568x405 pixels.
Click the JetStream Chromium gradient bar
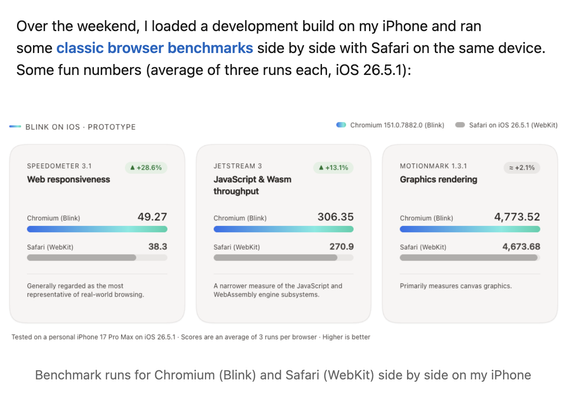tap(284, 229)
